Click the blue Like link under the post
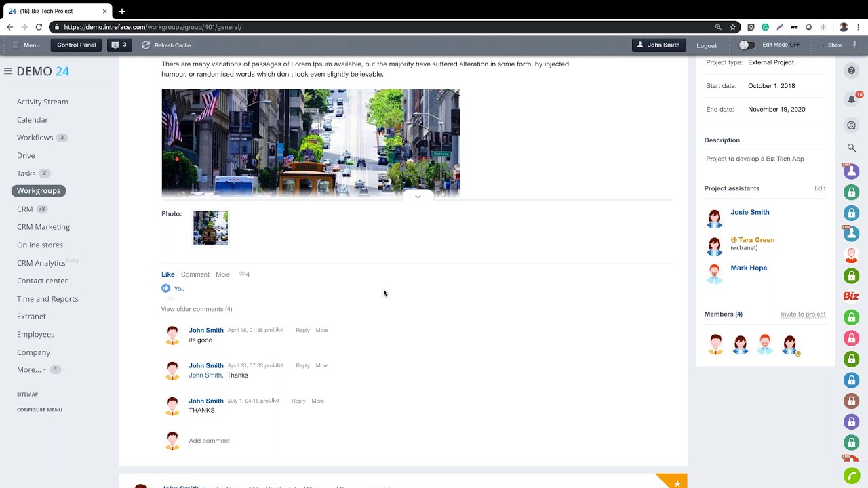Image resolution: width=868 pixels, height=488 pixels. point(167,274)
